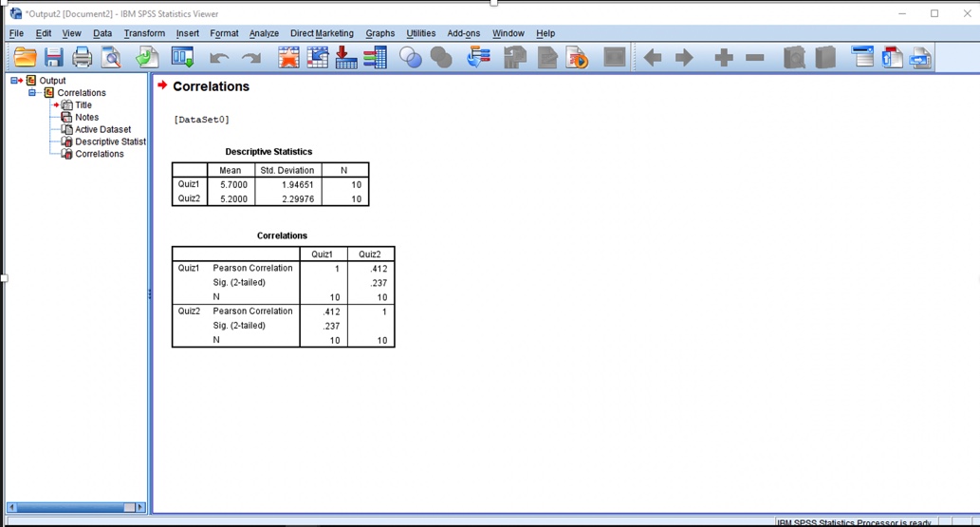Select Notes in the outline tree
The image size is (980, 527).
click(x=87, y=117)
